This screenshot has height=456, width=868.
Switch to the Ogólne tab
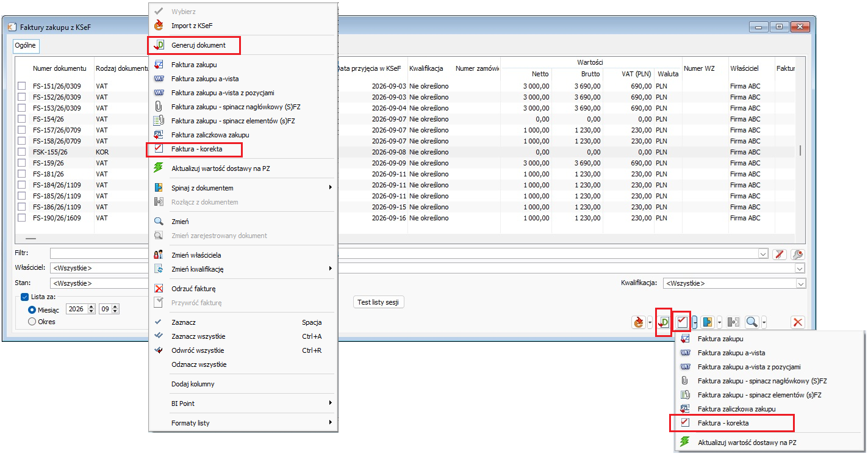click(x=26, y=46)
